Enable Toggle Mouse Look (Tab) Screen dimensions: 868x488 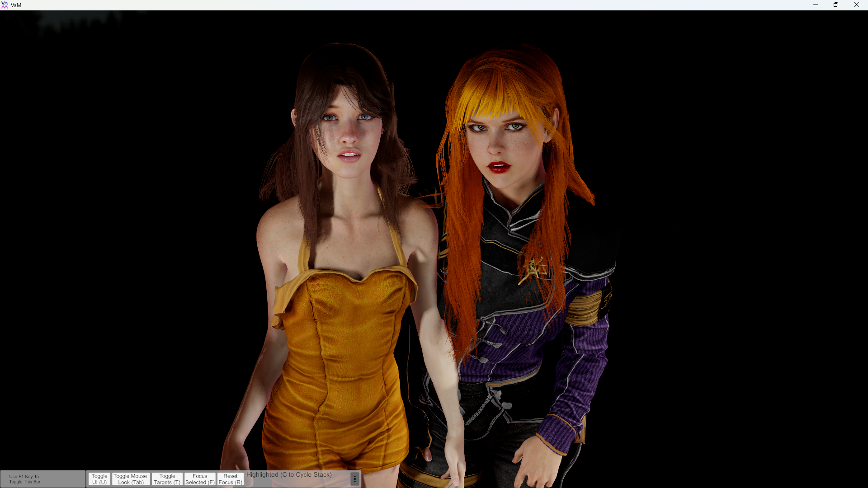[x=131, y=479]
